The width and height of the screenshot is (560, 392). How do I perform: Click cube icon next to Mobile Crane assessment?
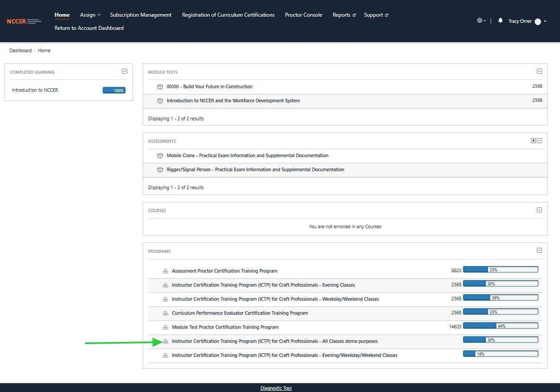pos(160,156)
